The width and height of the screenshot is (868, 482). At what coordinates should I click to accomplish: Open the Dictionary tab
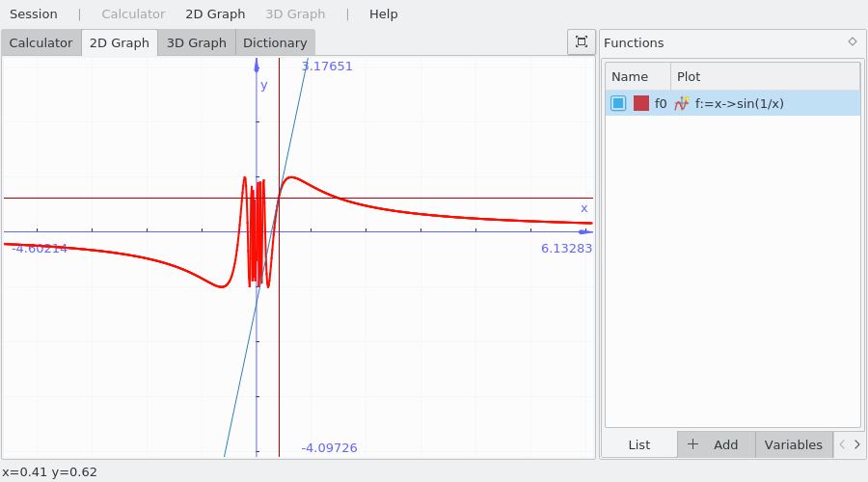(275, 43)
